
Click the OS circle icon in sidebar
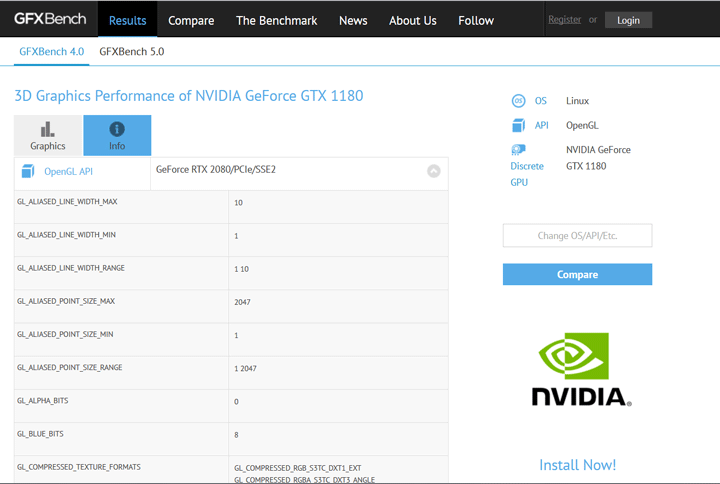pos(518,101)
